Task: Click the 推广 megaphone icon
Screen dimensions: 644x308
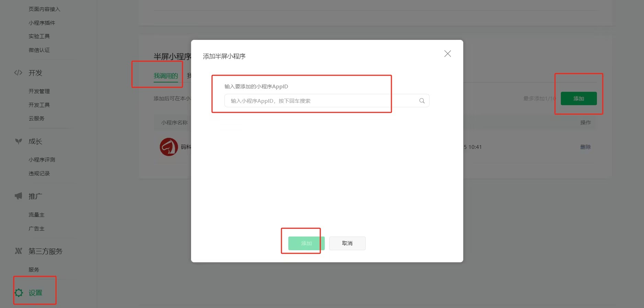Action: [x=19, y=196]
